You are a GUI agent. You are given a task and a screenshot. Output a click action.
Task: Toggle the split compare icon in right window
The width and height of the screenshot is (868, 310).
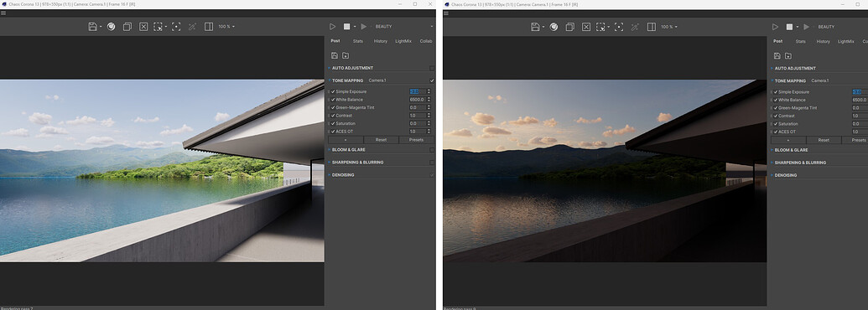click(651, 27)
